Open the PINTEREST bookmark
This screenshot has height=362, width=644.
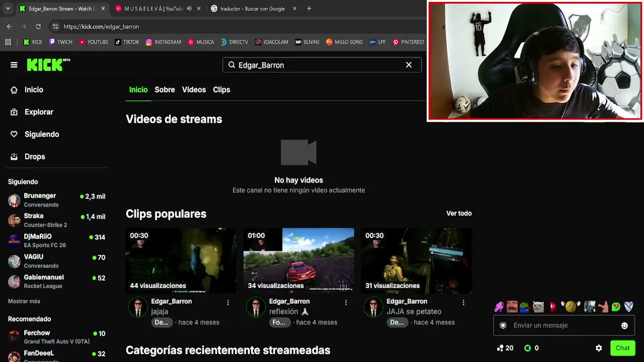pyautogui.click(x=408, y=42)
